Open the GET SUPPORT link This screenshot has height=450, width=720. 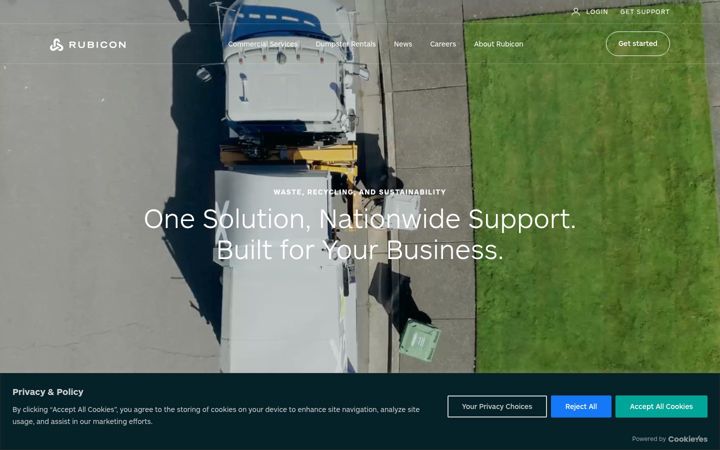coord(645,12)
